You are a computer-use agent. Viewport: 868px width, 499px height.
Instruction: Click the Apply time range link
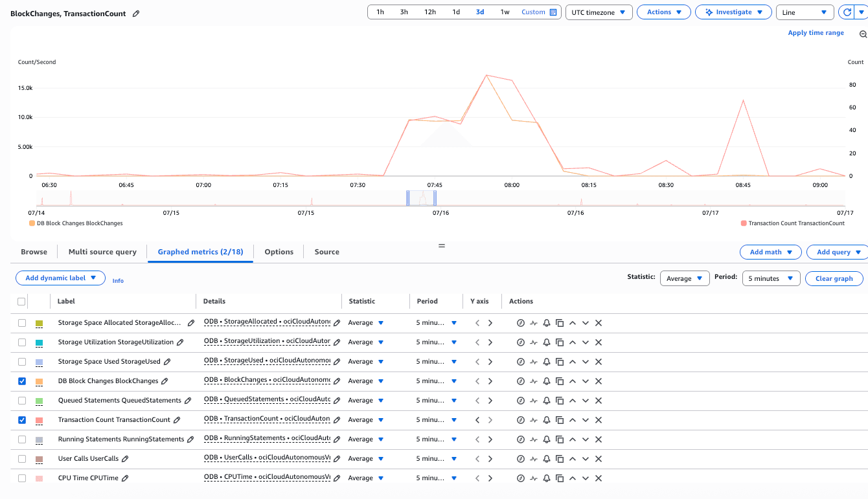pos(816,32)
